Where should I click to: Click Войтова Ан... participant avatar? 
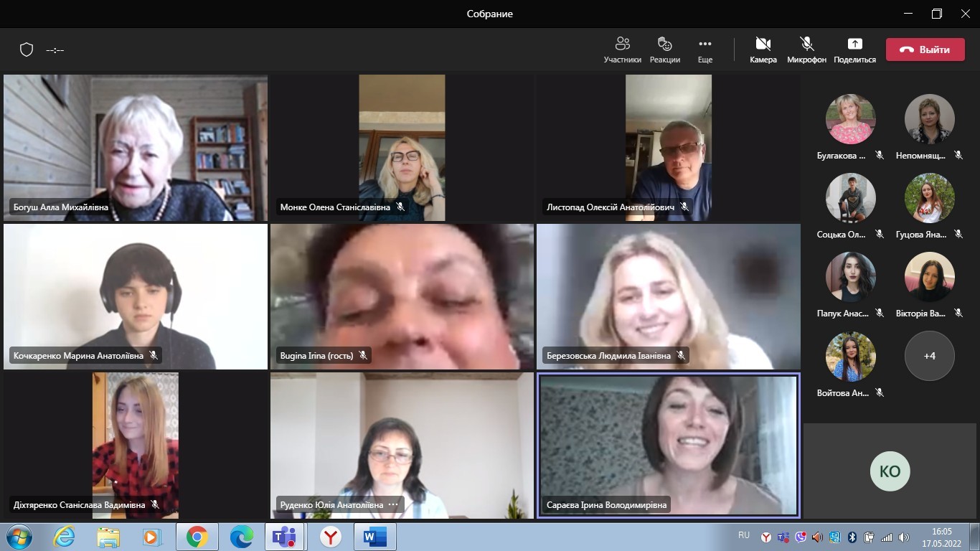[x=851, y=356]
